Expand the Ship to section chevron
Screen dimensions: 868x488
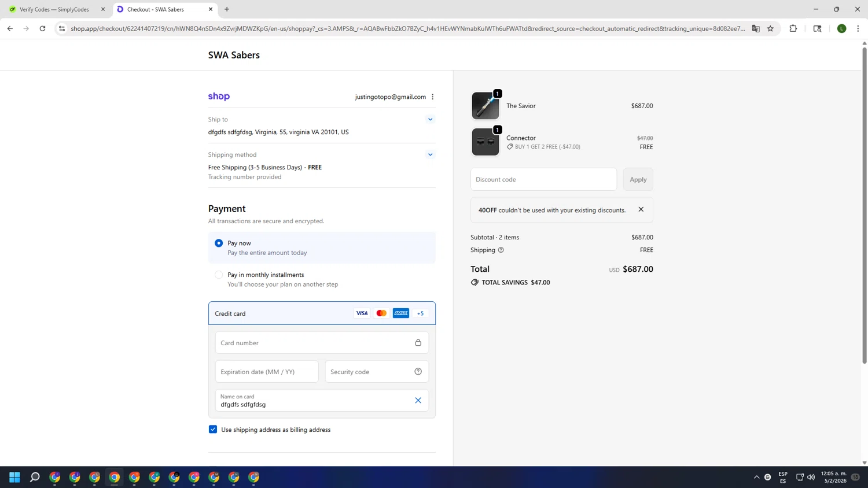[x=430, y=119]
